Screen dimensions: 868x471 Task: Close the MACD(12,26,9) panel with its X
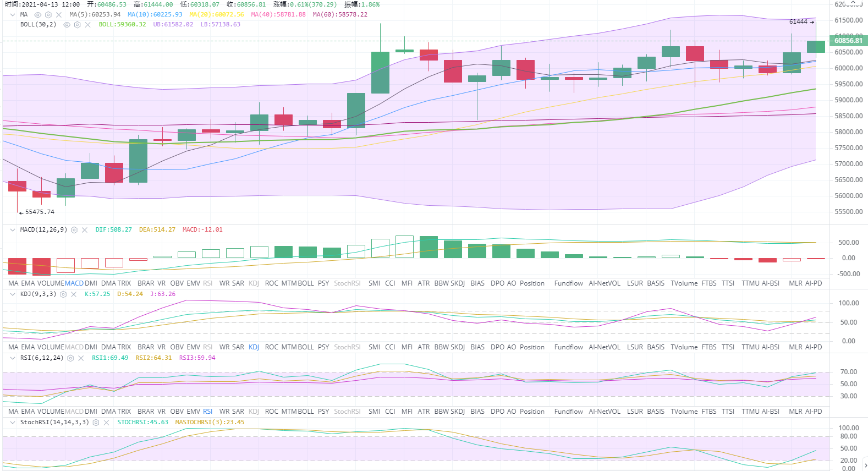click(x=85, y=230)
